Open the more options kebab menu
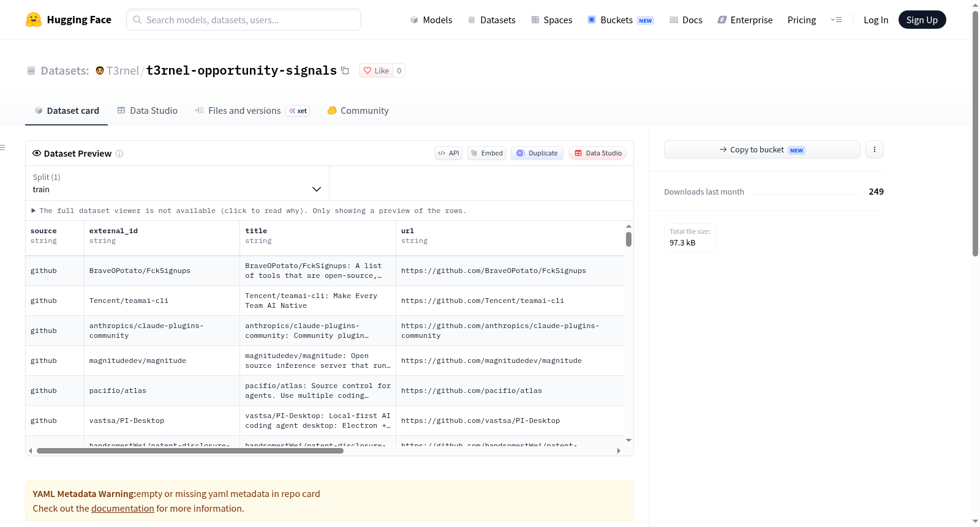Screen dimensions: 980x527 tap(875, 149)
